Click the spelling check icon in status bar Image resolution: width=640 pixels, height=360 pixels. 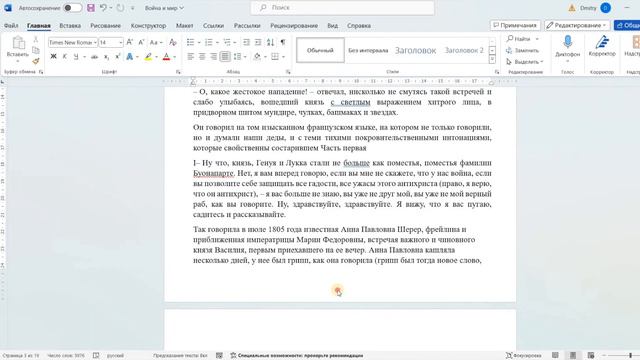96,356
